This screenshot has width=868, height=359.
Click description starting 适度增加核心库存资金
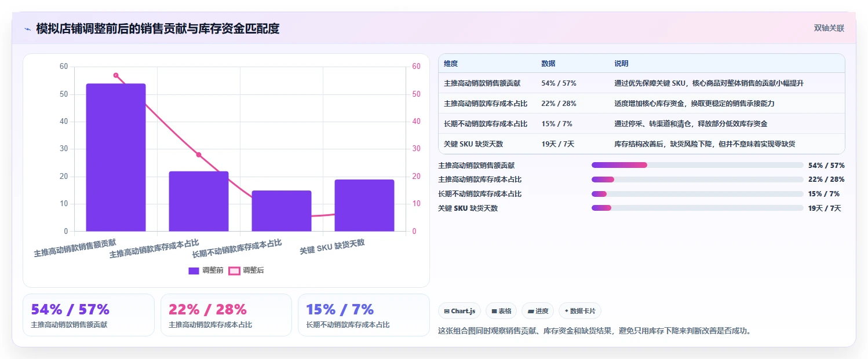pyautogui.click(x=694, y=104)
